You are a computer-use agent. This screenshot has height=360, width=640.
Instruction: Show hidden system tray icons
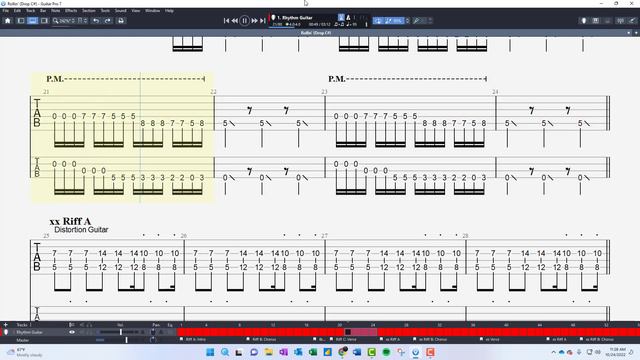553,352
